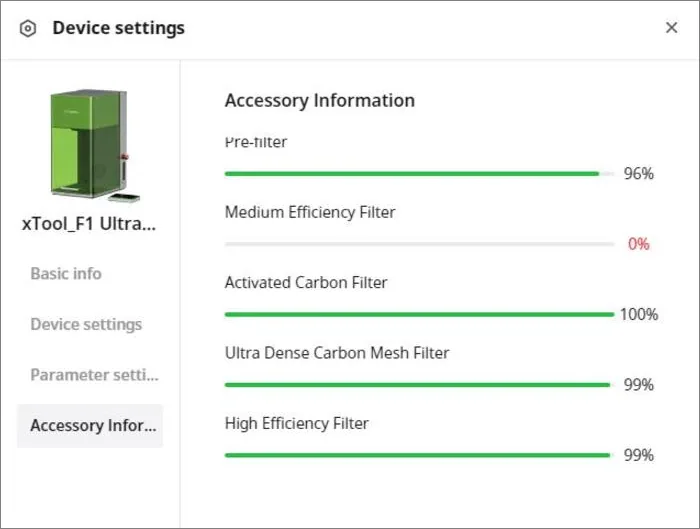Image resolution: width=700 pixels, height=529 pixels.
Task: Open the Parameter settings tab
Action: pyautogui.click(x=95, y=375)
